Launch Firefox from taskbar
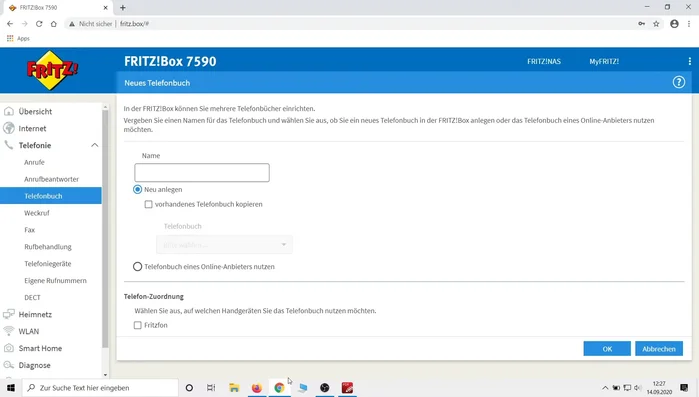This screenshot has height=397, width=699. (x=257, y=388)
